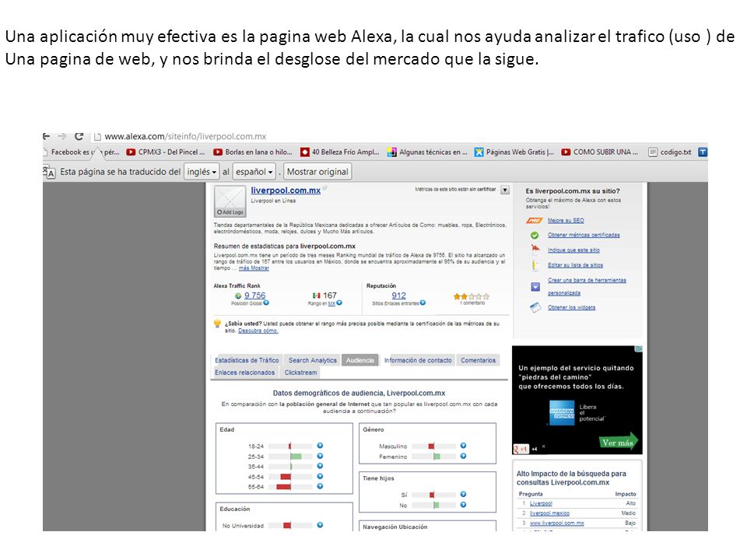
Task: Switch to Estadísticas de Tráfico tab
Action: click(247, 360)
